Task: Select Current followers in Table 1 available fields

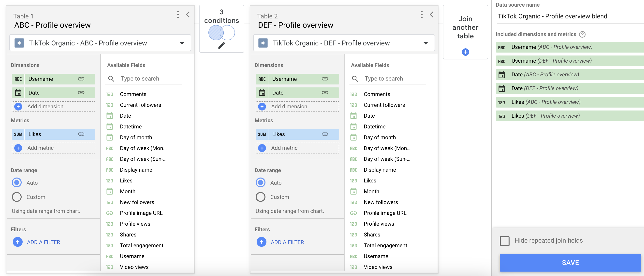Action: tap(140, 105)
